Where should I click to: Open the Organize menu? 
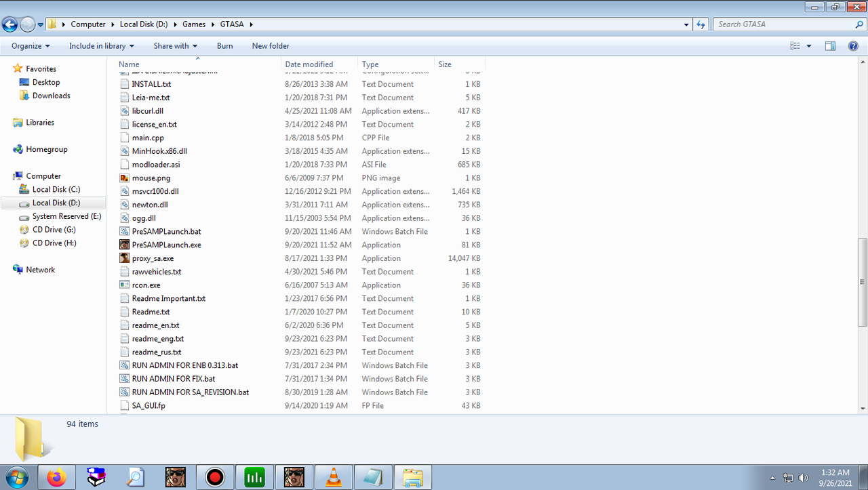point(31,46)
